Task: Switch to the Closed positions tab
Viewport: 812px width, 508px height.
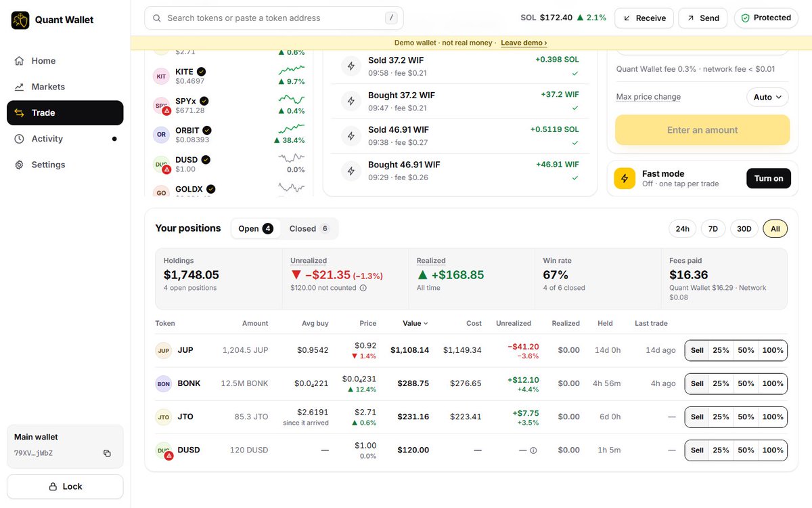Action: [x=309, y=229]
